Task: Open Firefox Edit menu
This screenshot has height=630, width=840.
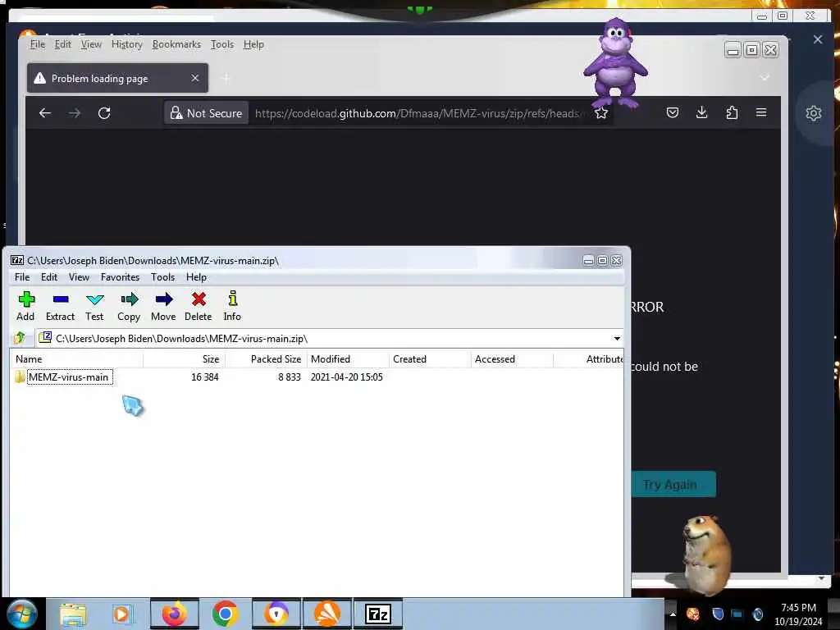Action: [62, 44]
